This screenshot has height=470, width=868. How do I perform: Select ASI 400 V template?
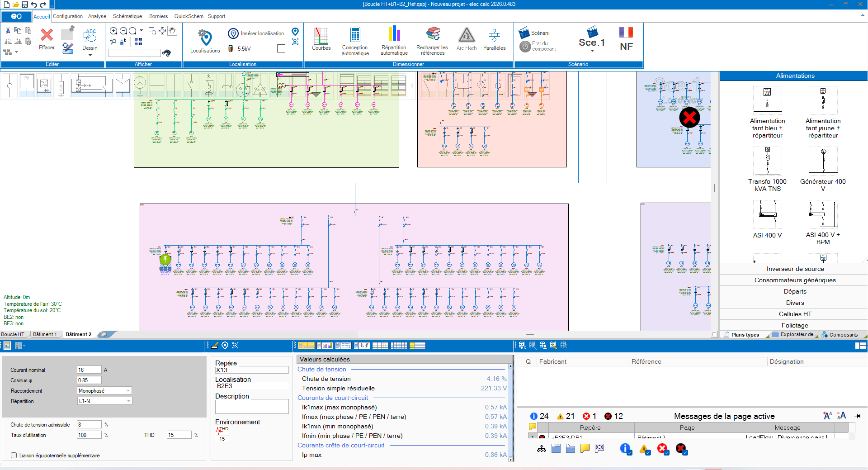[767, 219]
